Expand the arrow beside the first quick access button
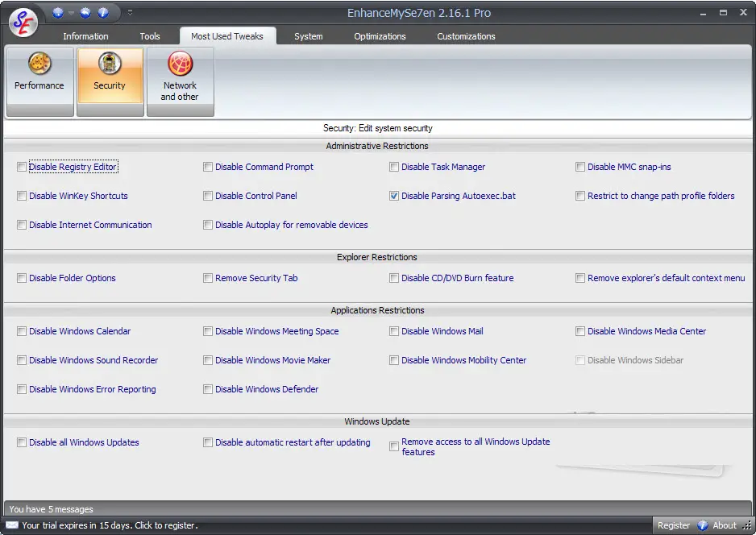This screenshot has height=535, width=756. [71, 14]
